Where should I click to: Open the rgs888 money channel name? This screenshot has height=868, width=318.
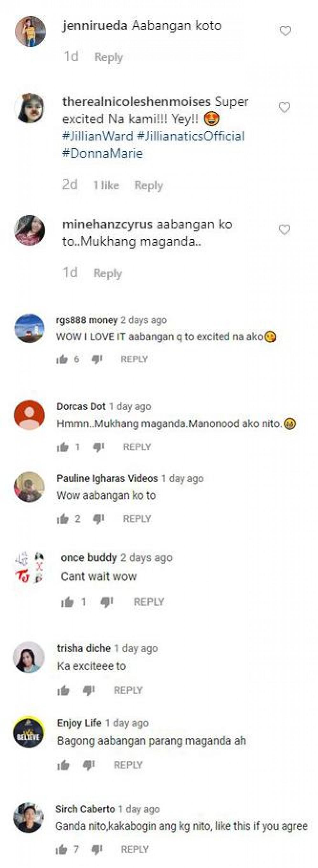click(87, 320)
